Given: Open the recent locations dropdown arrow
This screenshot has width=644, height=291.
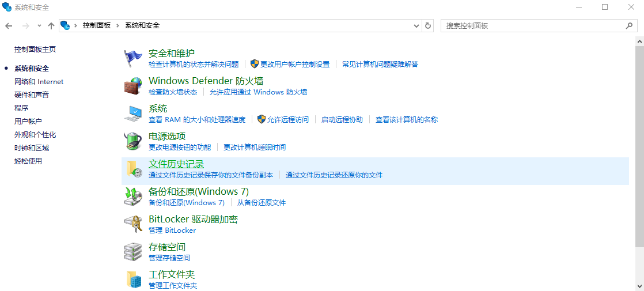Looking at the screenshot, I should tap(39, 25).
